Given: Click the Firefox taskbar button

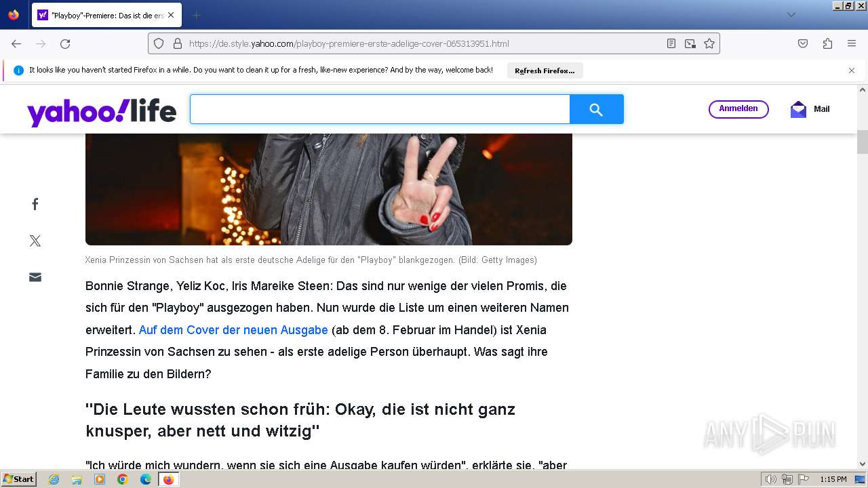Looking at the screenshot, I should tap(169, 479).
